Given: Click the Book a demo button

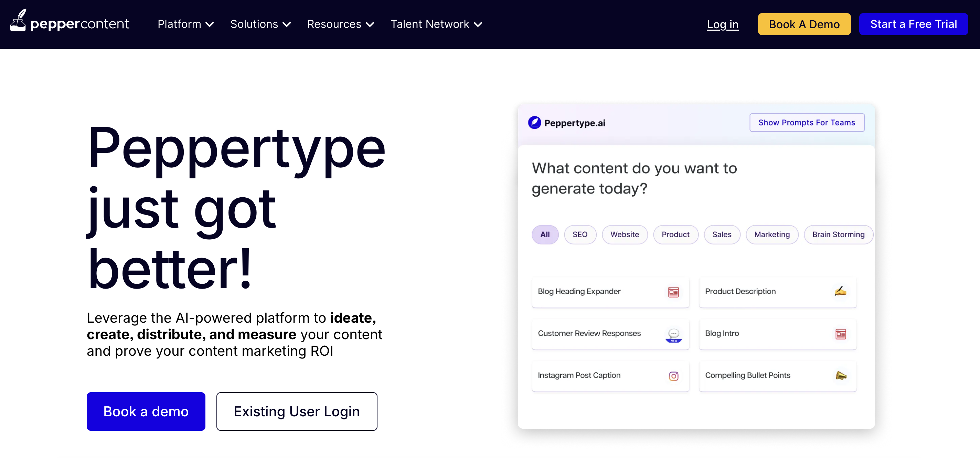Looking at the screenshot, I should (x=146, y=411).
